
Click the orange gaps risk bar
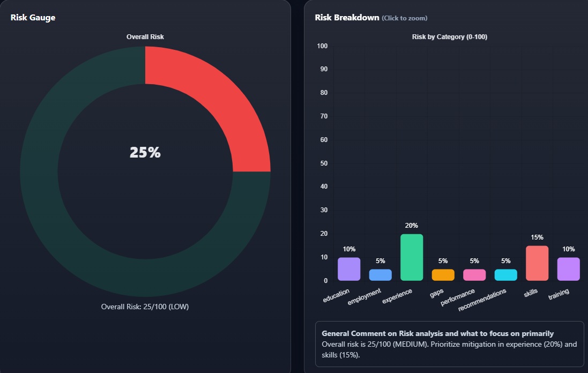(443, 275)
